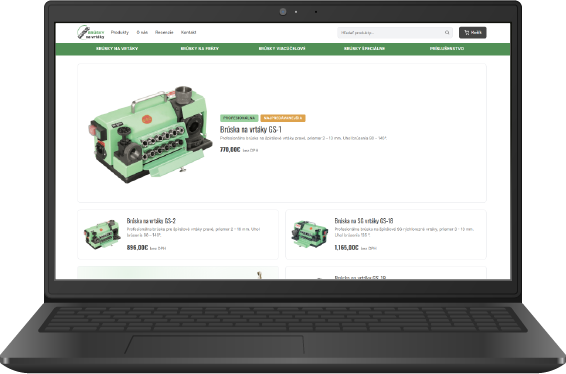
Task: Select BRÚSKY NA VRTÁKY category in green bar
Action: tap(117, 48)
